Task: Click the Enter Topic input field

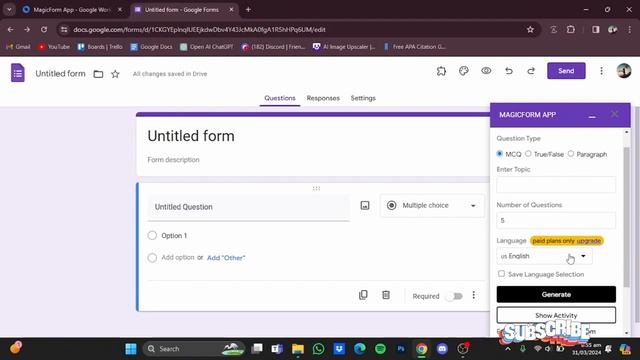Action: point(556,185)
